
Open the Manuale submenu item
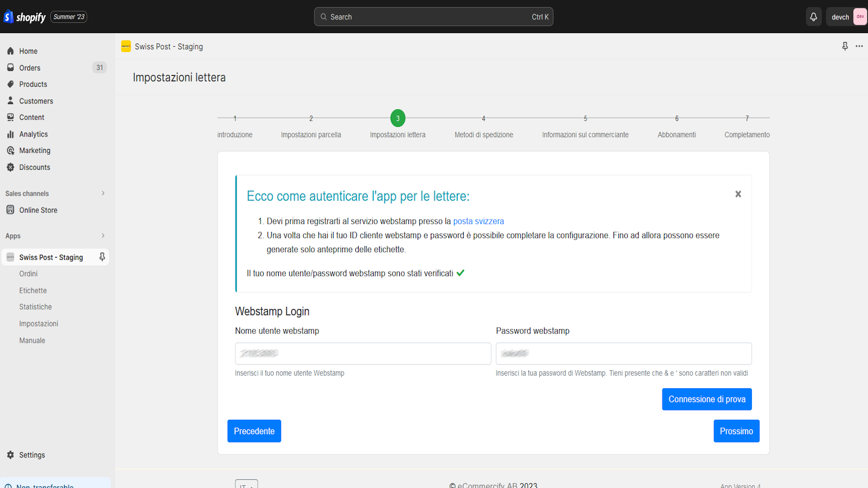pos(33,341)
